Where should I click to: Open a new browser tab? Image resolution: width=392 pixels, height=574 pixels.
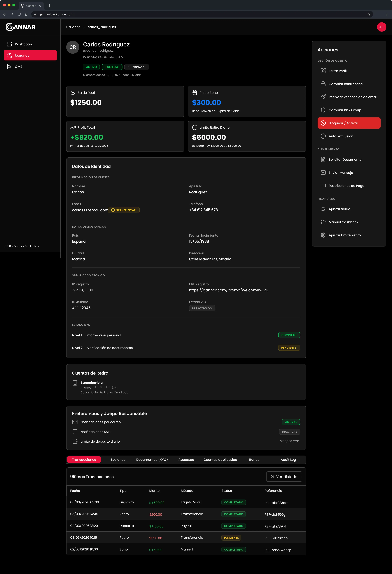tap(49, 6)
